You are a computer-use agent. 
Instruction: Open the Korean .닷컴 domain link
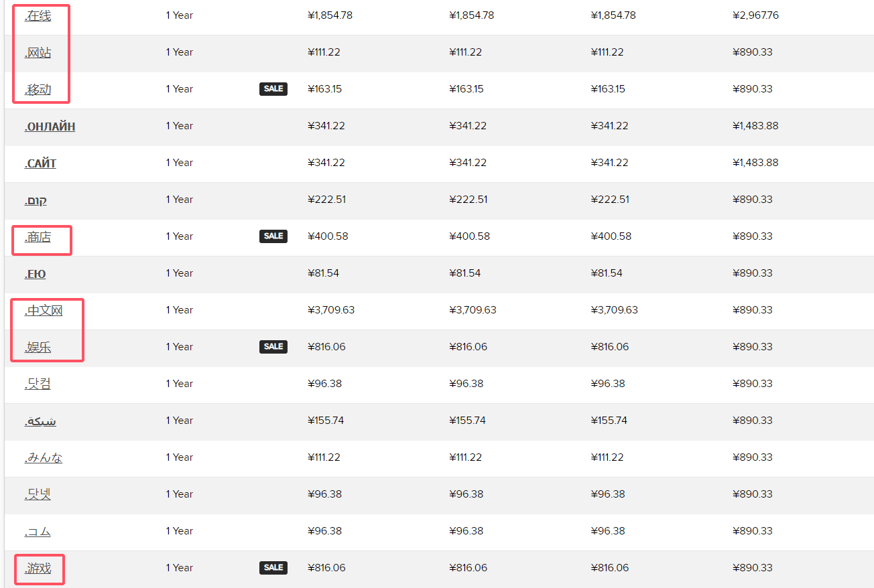pos(38,384)
